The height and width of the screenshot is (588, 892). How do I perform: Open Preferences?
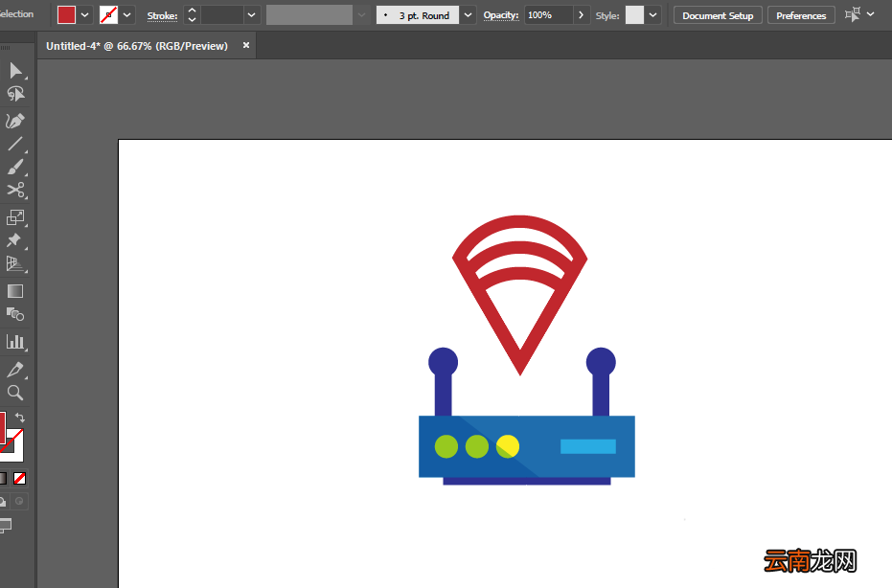pyautogui.click(x=801, y=15)
